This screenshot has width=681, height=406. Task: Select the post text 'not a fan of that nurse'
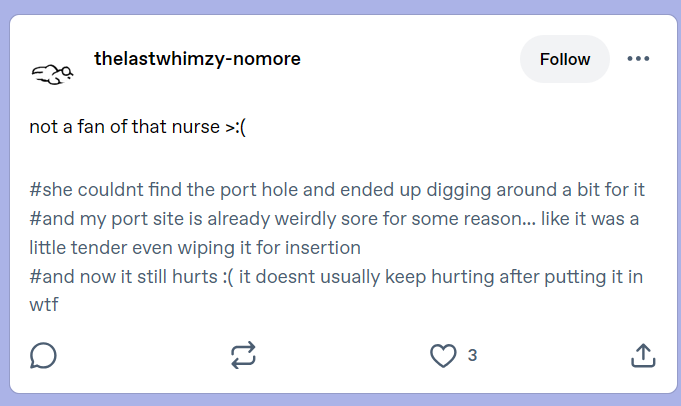(x=125, y=127)
